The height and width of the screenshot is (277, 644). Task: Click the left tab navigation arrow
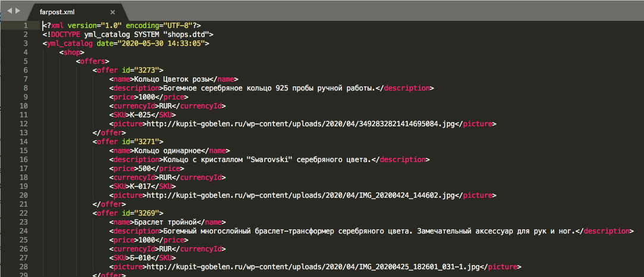[x=10, y=11]
